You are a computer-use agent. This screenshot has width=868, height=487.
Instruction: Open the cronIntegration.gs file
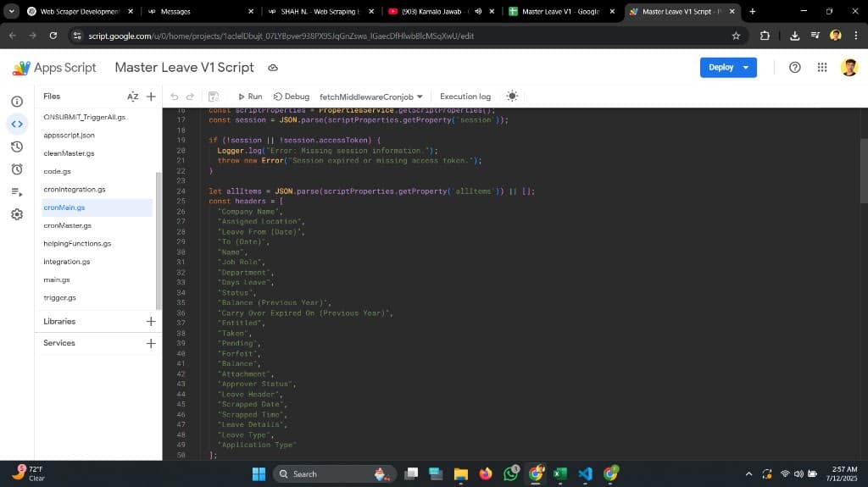pyautogui.click(x=75, y=189)
